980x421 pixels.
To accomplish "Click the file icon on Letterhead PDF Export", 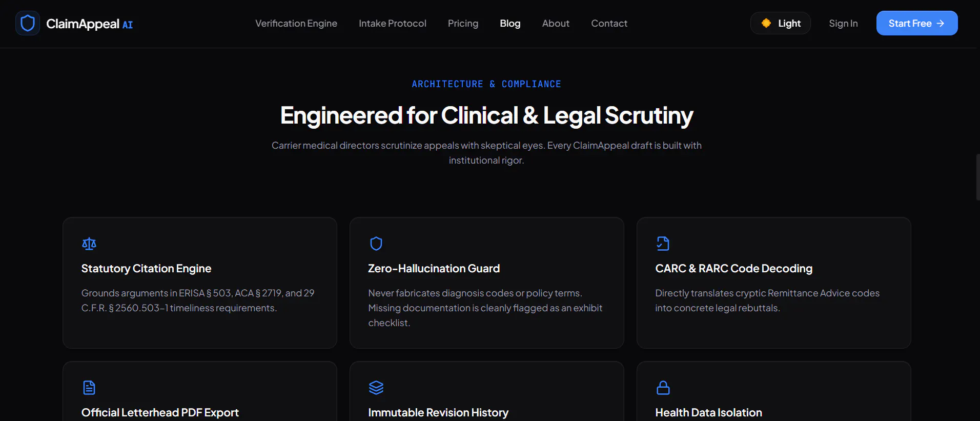I will click(x=89, y=388).
